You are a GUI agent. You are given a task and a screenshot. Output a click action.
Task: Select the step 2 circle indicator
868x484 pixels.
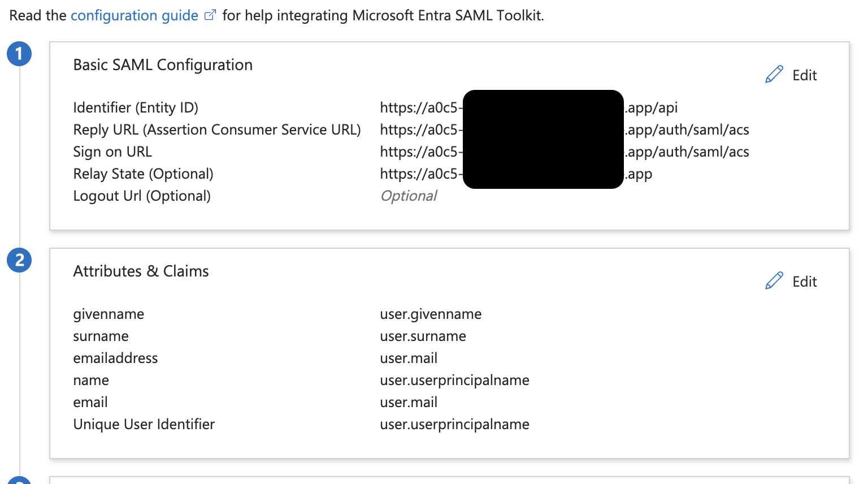[x=19, y=260]
